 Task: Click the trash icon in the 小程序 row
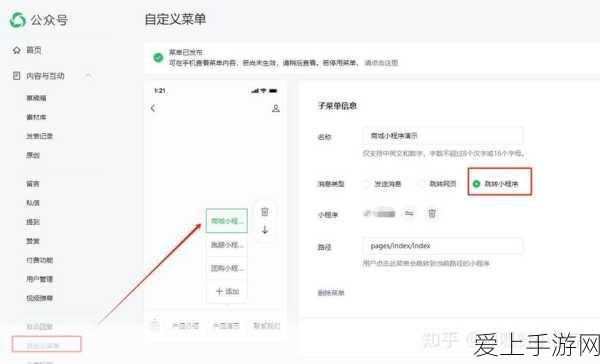432,213
